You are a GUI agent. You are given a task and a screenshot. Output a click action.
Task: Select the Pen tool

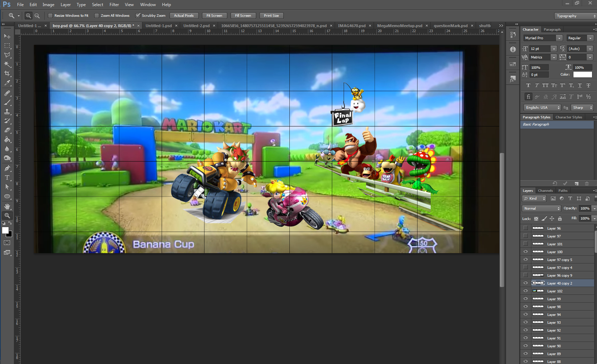pos(7,168)
